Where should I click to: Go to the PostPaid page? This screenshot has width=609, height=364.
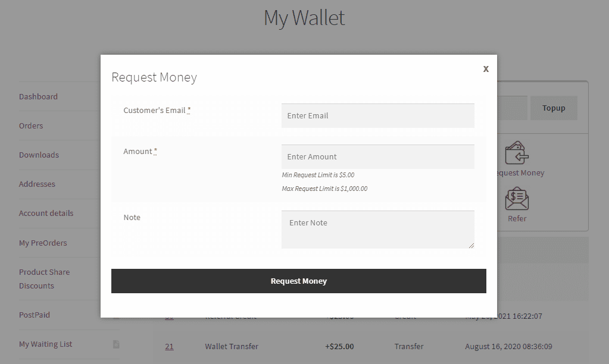(34, 315)
